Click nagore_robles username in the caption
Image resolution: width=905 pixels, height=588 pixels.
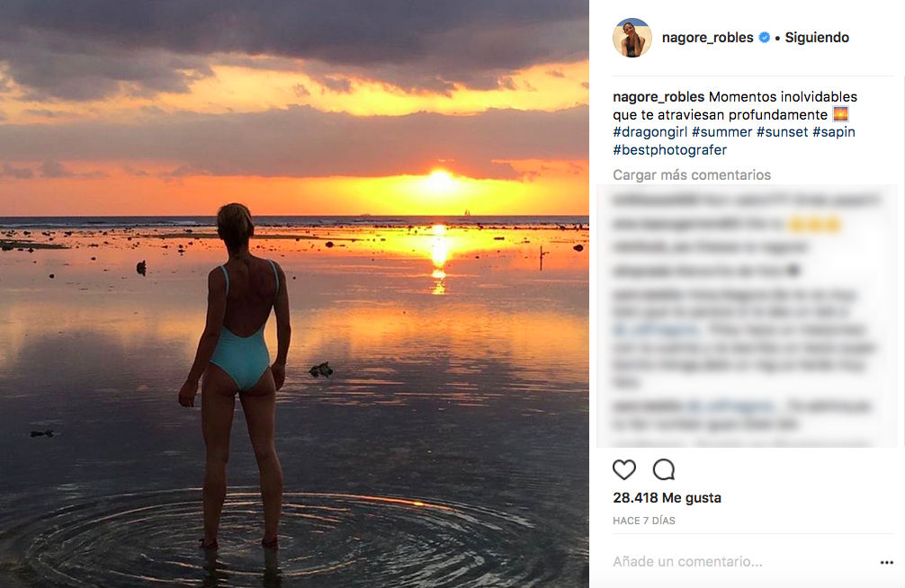coord(659,97)
